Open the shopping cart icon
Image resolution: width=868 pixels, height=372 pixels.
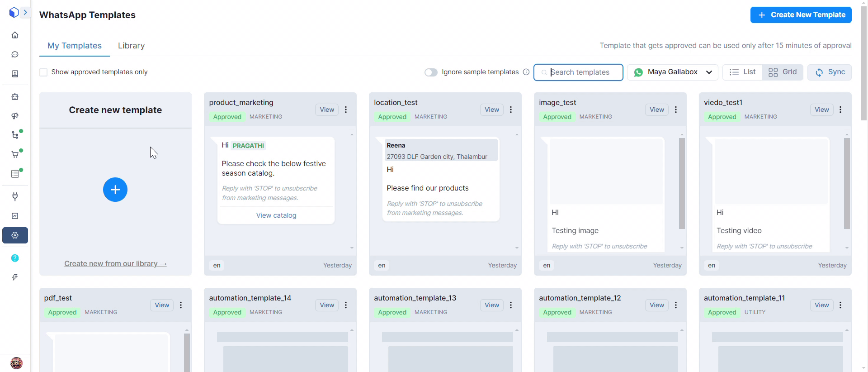15,154
